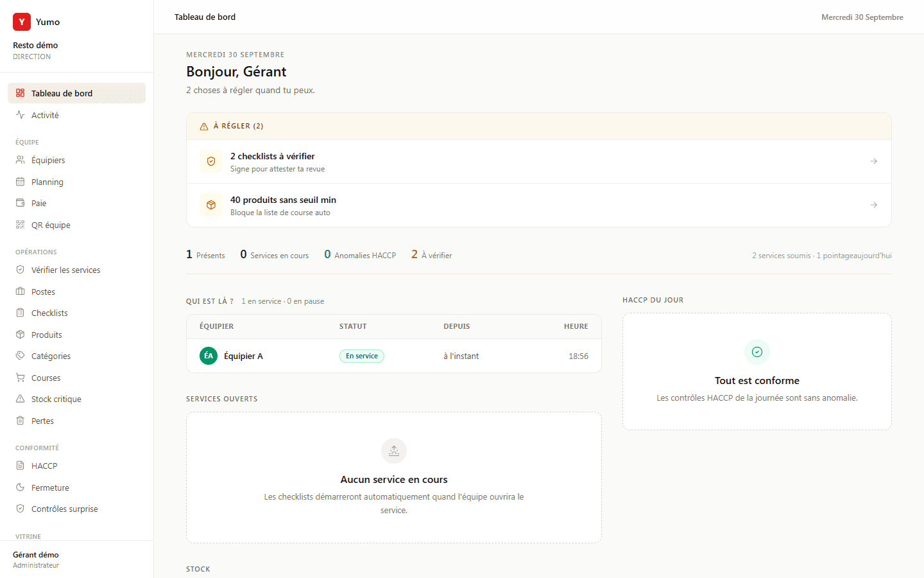Click the Anomalies HACCP stat

coord(360,255)
